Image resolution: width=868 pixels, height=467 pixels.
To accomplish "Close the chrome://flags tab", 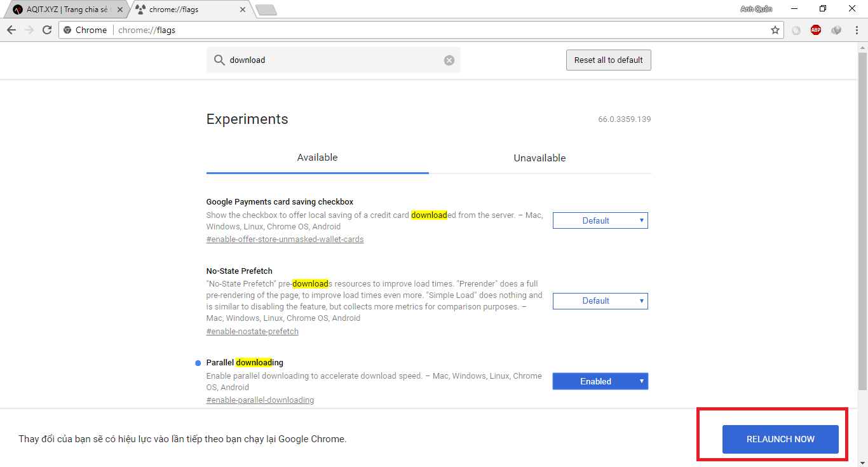I will point(243,10).
